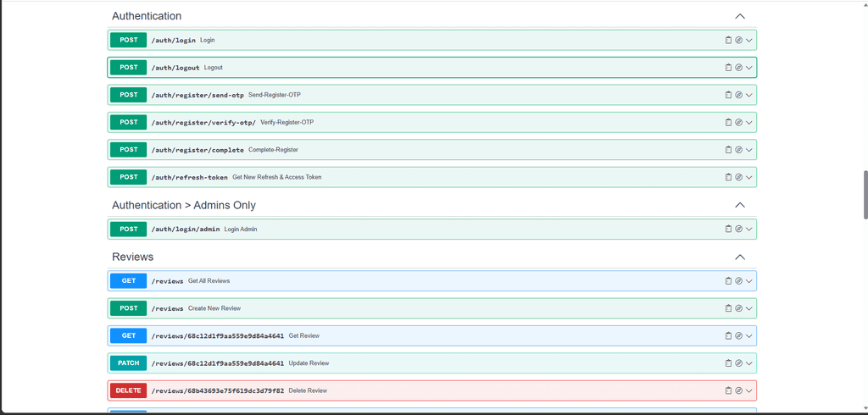The width and height of the screenshot is (868, 415).
Task: Collapse the Reviews section using its chevron
Action: click(740, 257)
